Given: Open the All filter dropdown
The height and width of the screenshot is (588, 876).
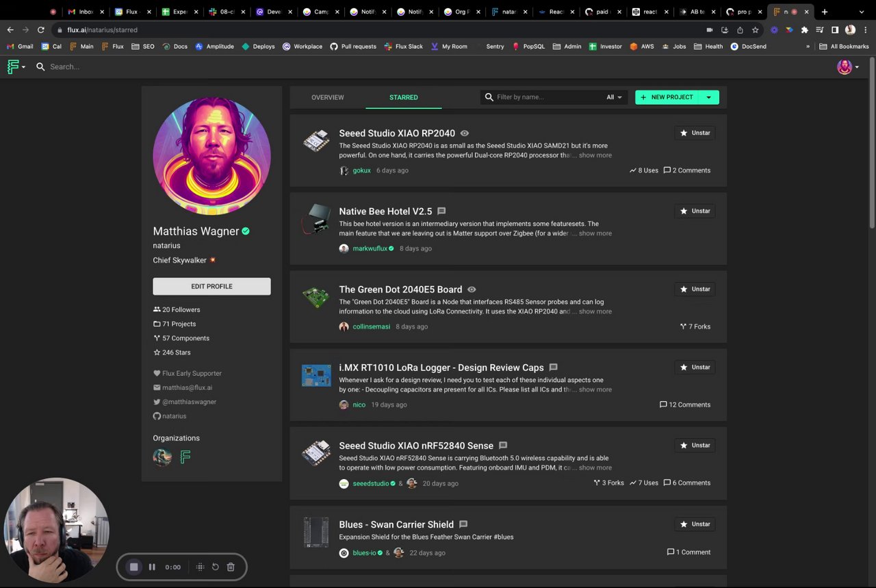Looking at the screenshot, I should pyautogui.click(x=614, y=97).
